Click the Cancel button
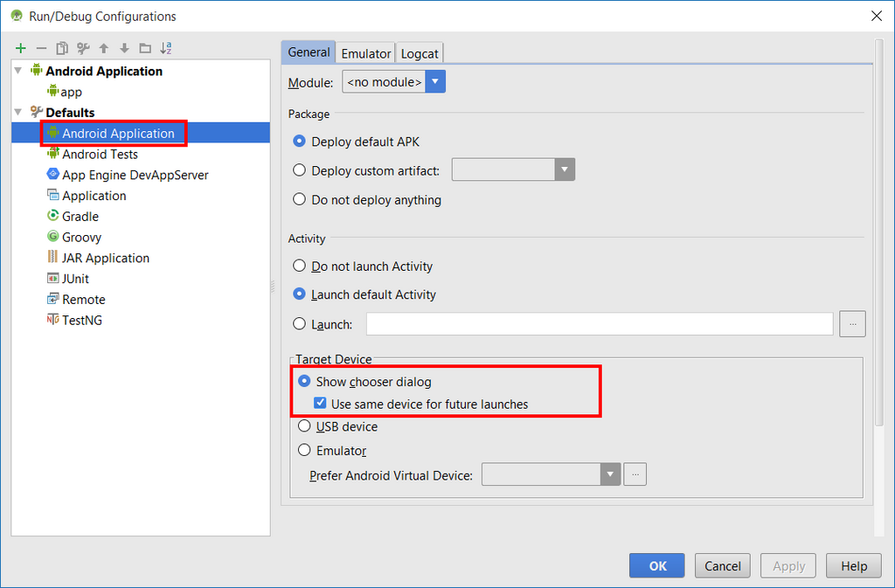The image size is (895, 588). coord(723,566)
